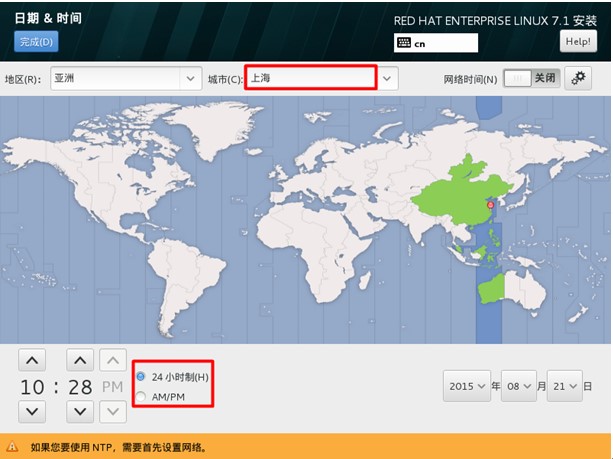Open the year 2015 dropdown
Screen dimensions: 613x459
(468, 385)
